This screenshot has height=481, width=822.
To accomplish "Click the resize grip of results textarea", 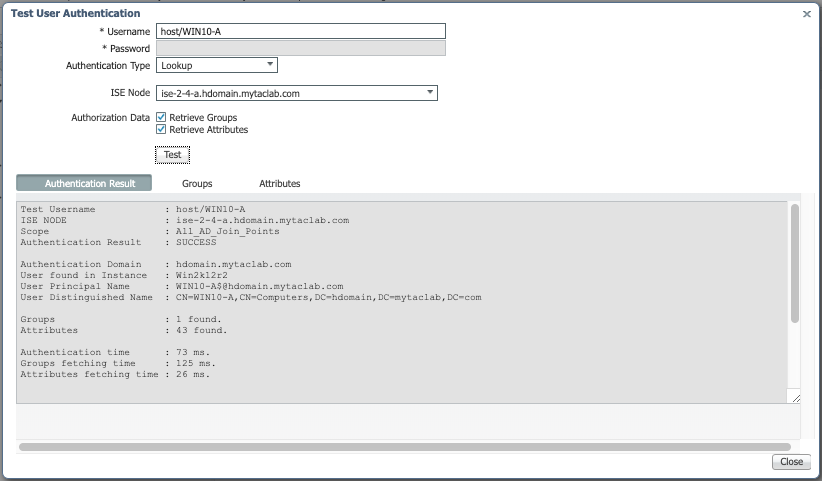I will [796, 399].
